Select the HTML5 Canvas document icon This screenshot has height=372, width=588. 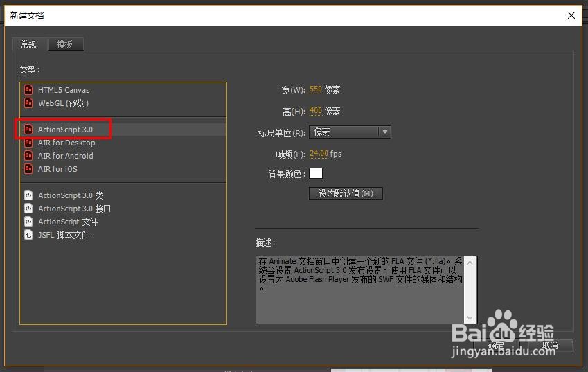[x=28, y=89]
